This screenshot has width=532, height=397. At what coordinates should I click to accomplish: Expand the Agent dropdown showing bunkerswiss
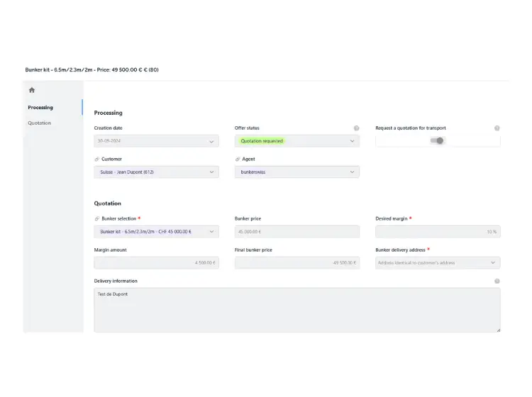coord(297,172)
